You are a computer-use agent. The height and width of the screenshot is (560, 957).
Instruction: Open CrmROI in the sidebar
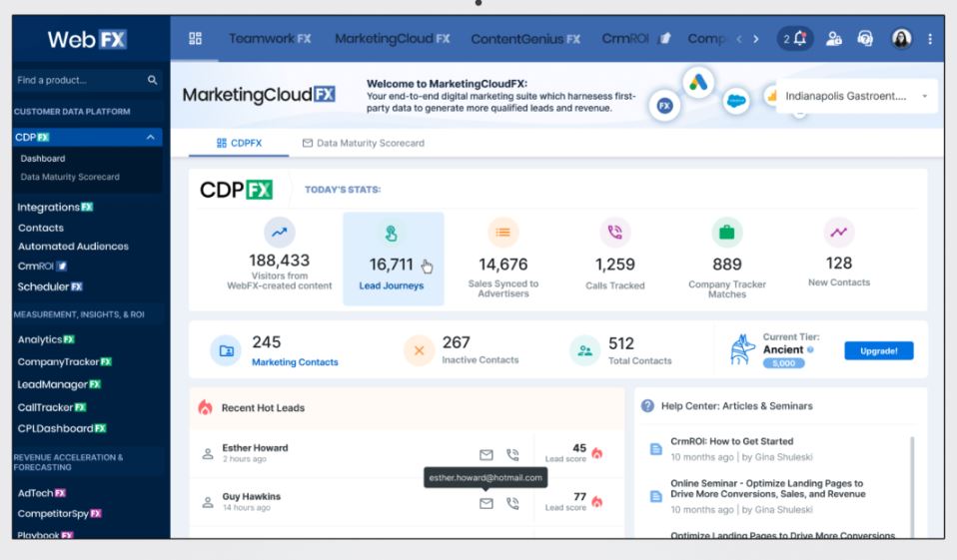tap(42, 266)
